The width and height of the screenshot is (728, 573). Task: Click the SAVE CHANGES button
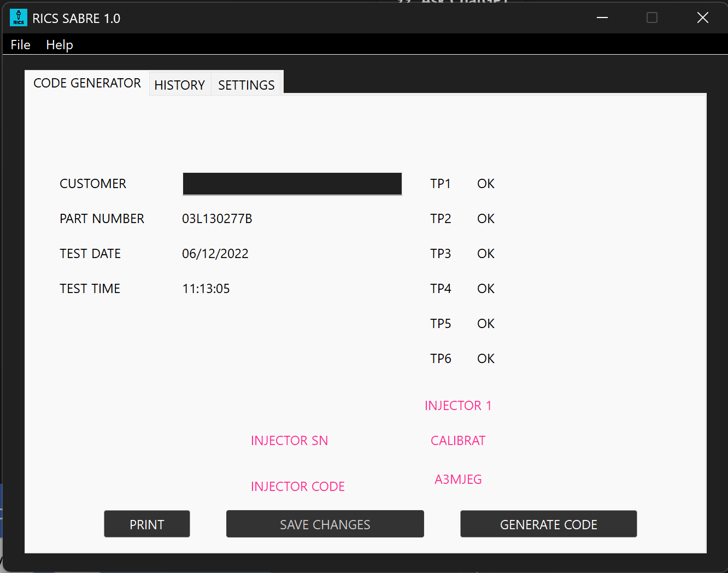point(325,524)
